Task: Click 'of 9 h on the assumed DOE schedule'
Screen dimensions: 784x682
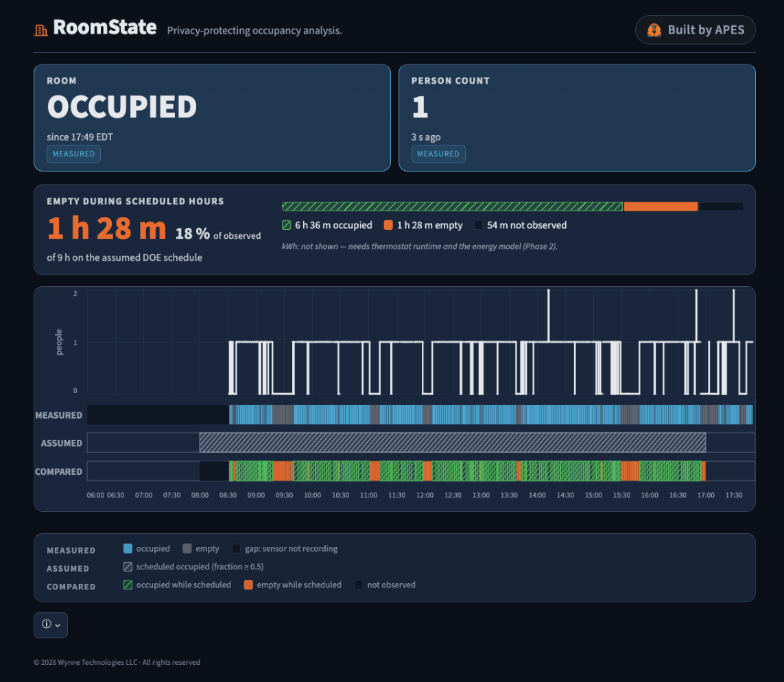Action: [125, 257]
